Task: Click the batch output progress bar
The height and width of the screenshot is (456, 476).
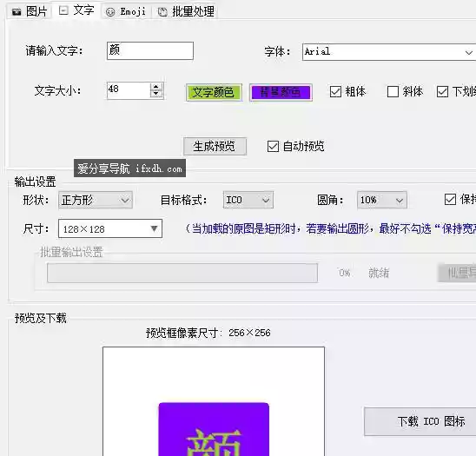Action: pyautogui.click(x=182, y=273)
